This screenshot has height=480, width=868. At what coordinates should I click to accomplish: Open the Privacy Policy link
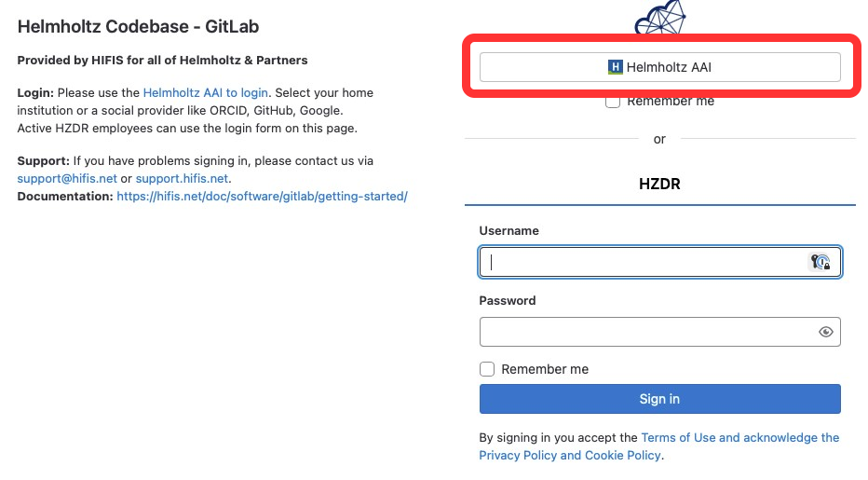pyautogui.click(x=517, y=455)
